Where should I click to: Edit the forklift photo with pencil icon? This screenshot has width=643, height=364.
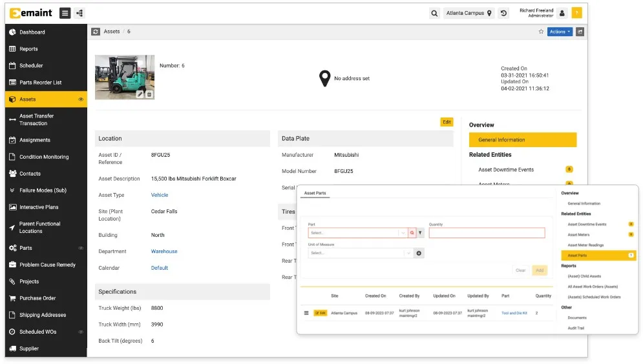point(140,94)
